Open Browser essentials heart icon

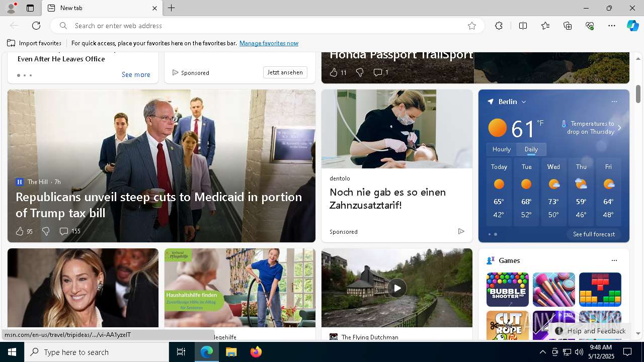[590, 26]
